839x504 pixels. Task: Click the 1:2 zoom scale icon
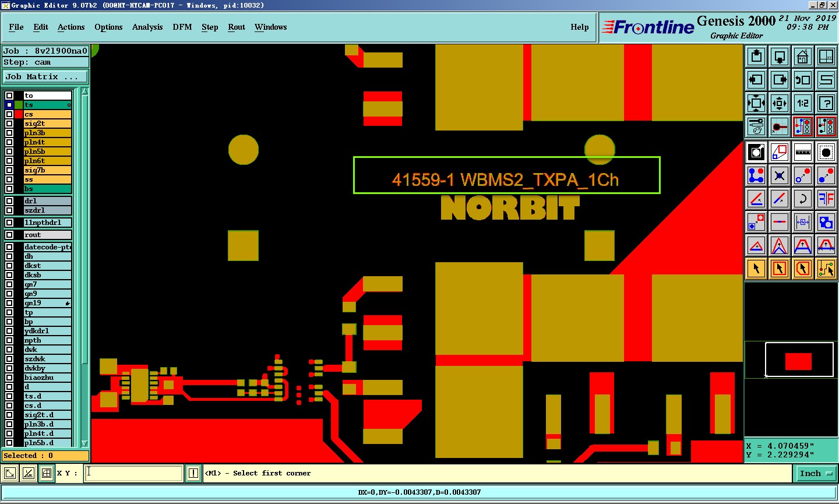803,103
